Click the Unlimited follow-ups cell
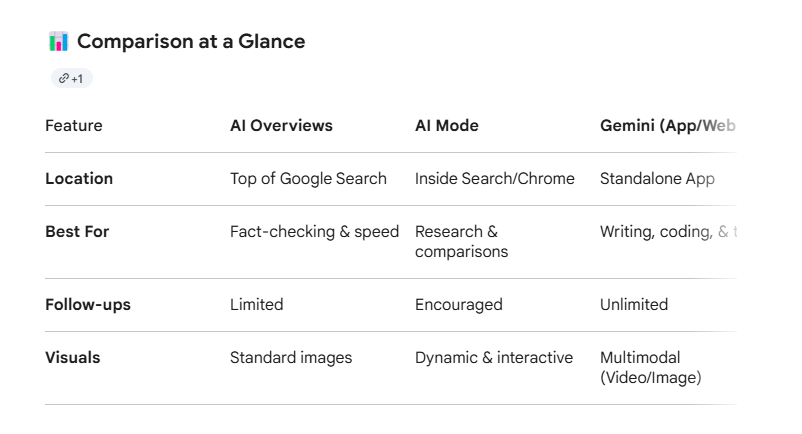Viewport: 802px width, 434px height. 634,305
